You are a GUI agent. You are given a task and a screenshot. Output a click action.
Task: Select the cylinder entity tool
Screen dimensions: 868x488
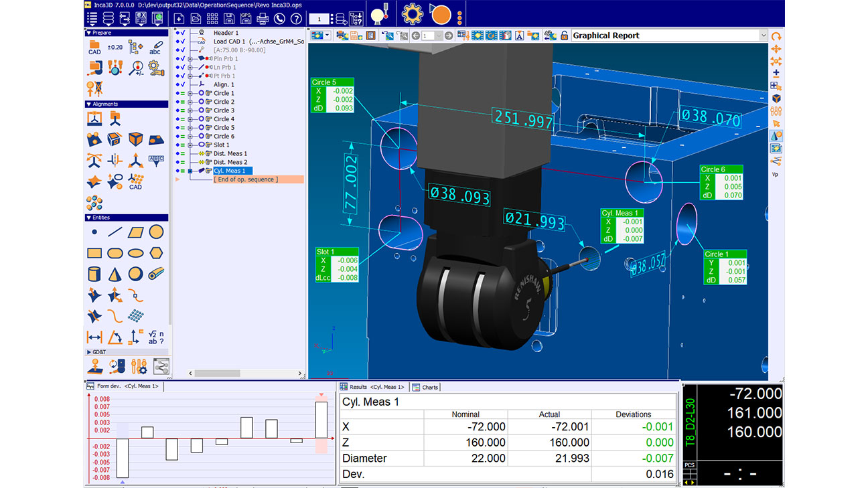pos(94,274)
